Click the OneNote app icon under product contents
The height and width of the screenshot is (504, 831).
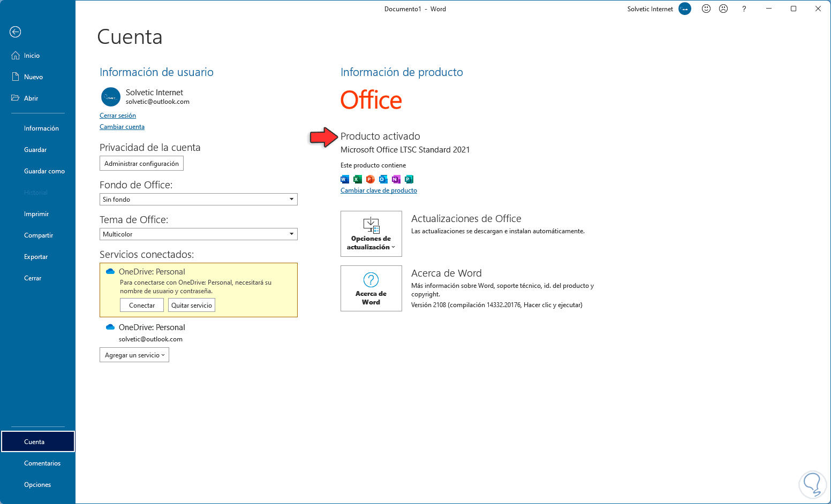(396, 179)
